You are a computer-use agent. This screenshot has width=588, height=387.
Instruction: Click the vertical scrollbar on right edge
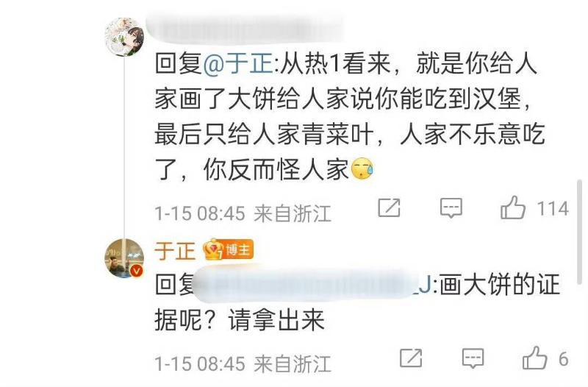tap(580, 232)
